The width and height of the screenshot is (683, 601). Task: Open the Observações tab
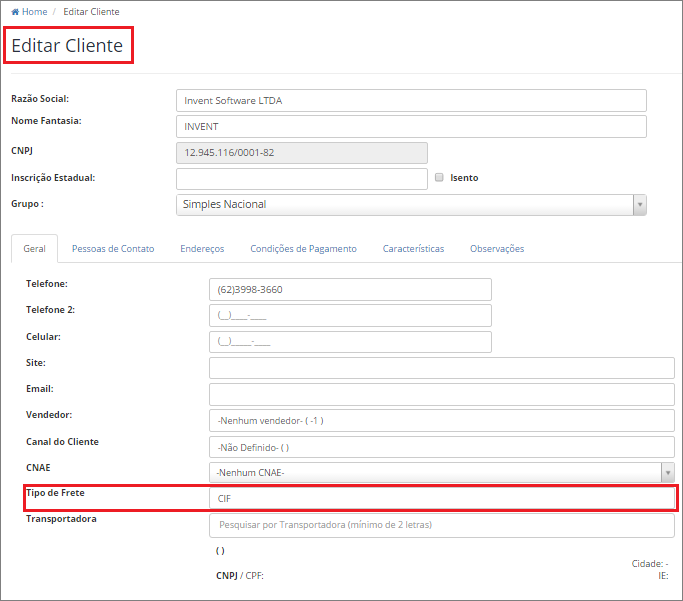pyautogui.click(x=497, y=249)
